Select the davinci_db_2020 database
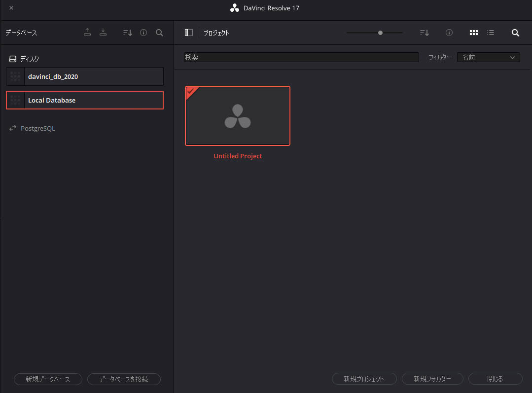 tap(85, 76)
